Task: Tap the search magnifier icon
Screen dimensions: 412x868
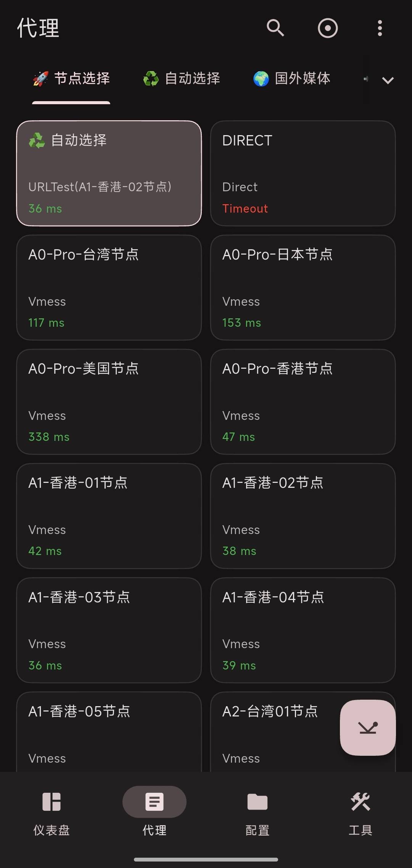Action: 275,28
